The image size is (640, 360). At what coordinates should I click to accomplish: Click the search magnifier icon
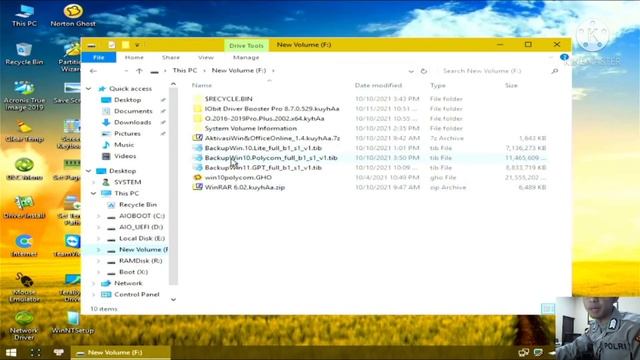click(x=554, y=71)
